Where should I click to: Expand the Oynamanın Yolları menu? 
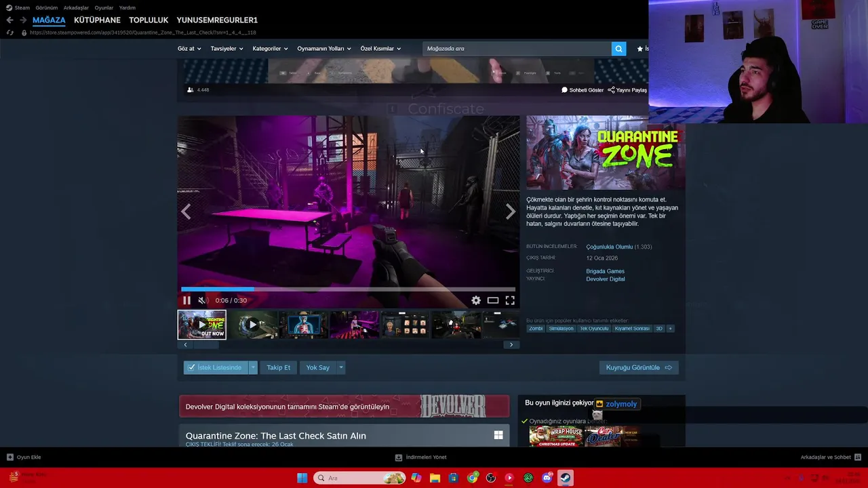(x=324, y=49)
